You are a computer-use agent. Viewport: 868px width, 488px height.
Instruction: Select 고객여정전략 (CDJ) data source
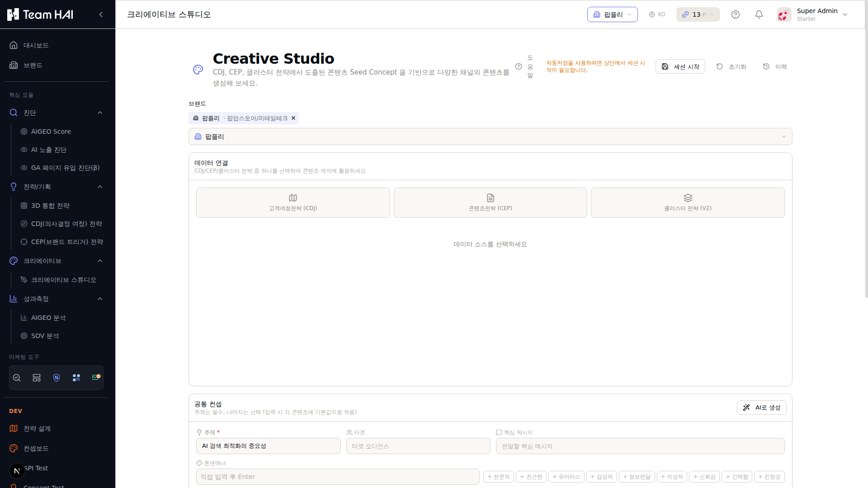tap(293, 202)
